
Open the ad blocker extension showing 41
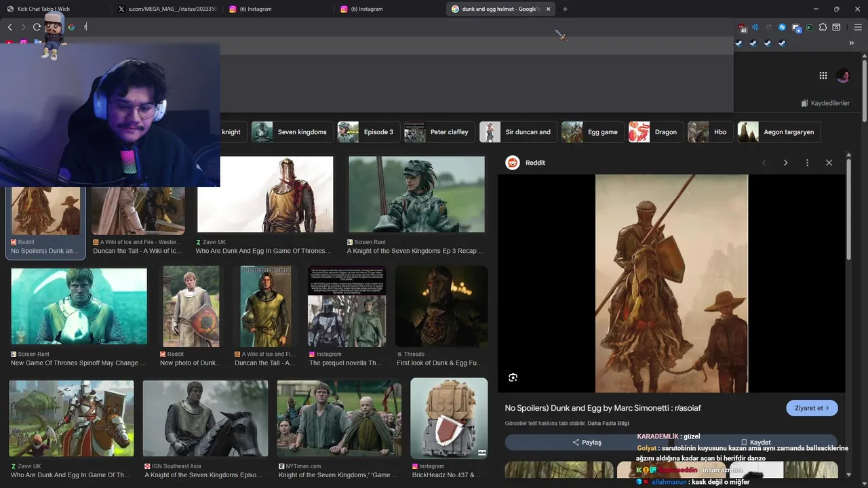(743, 28)
